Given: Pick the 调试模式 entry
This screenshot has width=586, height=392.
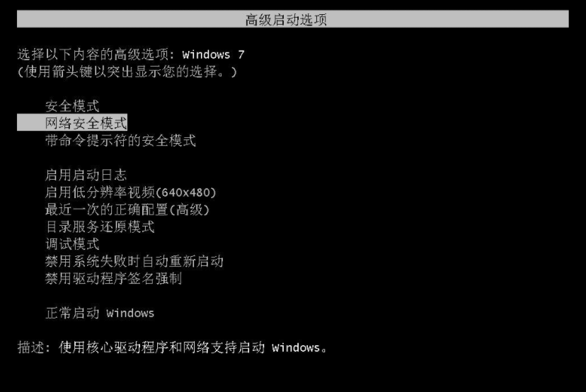Looking at the screenshot, I should 72,244.
